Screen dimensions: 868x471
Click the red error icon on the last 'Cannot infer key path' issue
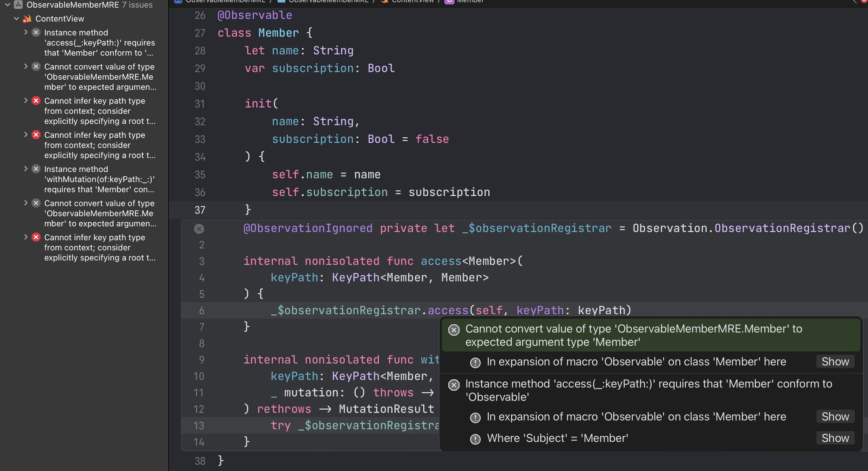coord(36,237)
